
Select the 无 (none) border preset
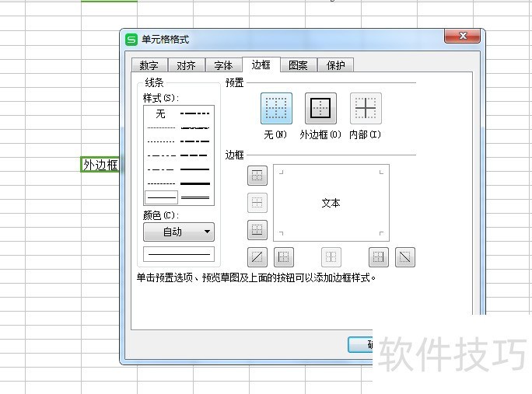click(x=276, y=109)
